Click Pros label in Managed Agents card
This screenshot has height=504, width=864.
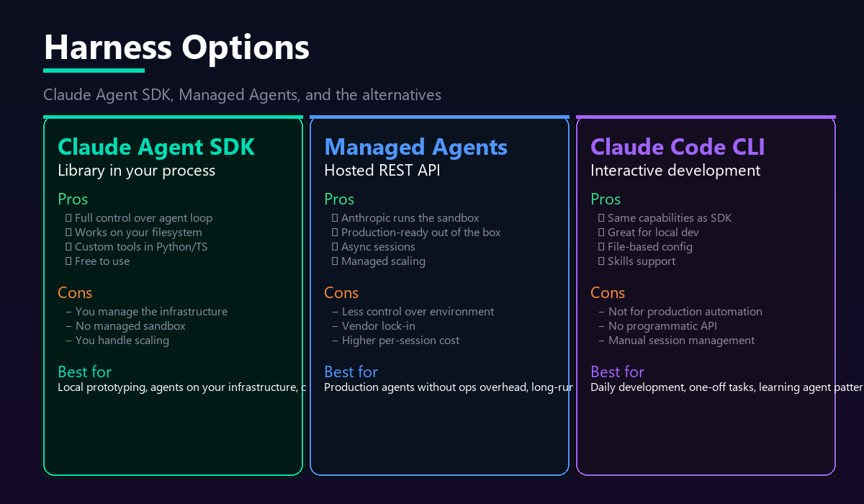click(339, 199)
